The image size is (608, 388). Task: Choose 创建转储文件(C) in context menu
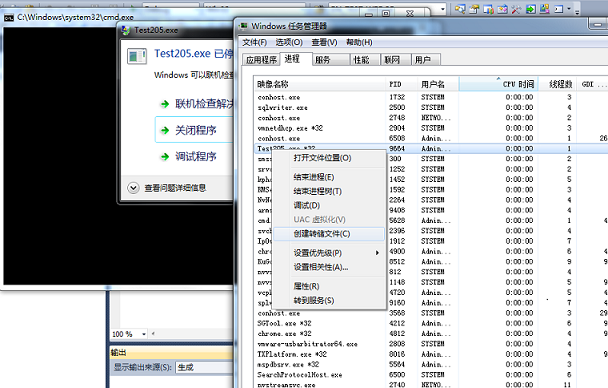330,234
